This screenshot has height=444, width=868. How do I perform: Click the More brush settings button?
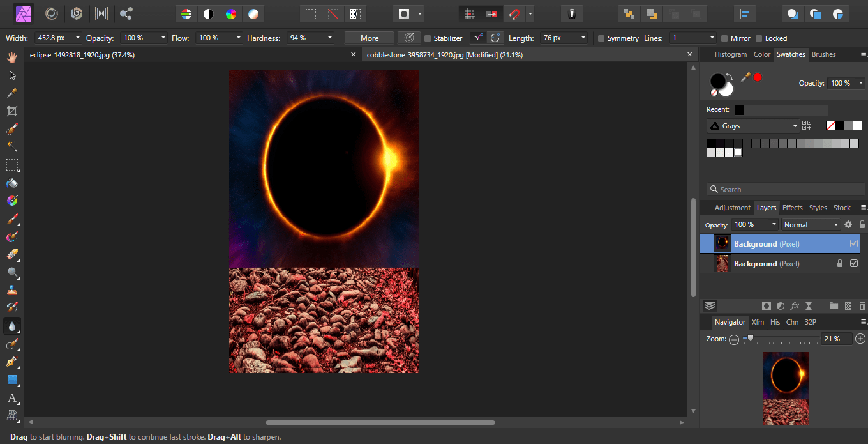pos(368,38)
